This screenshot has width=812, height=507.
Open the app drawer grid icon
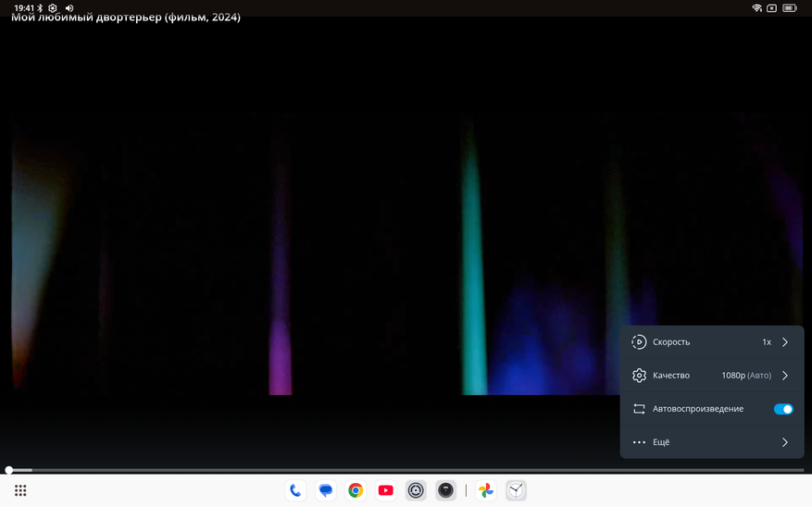(20, 490)
